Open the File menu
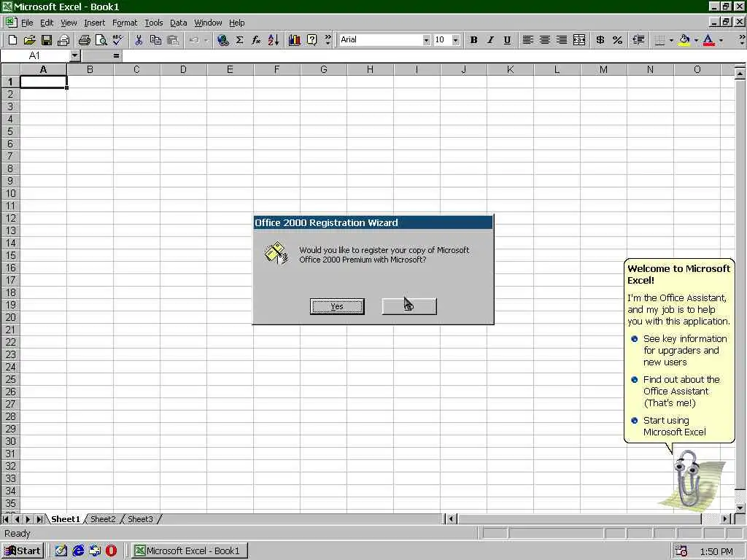The width and height of the screenshot is (747, 560). 27,23
